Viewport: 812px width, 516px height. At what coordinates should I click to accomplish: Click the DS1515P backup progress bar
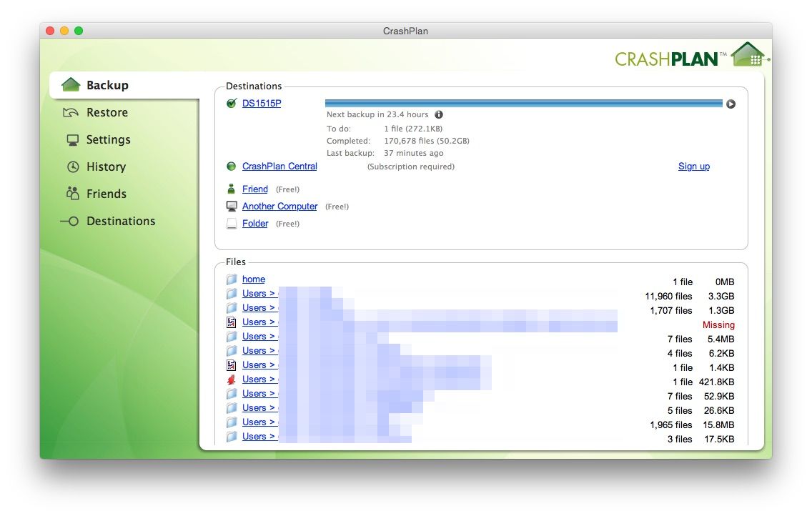[523, 104]
